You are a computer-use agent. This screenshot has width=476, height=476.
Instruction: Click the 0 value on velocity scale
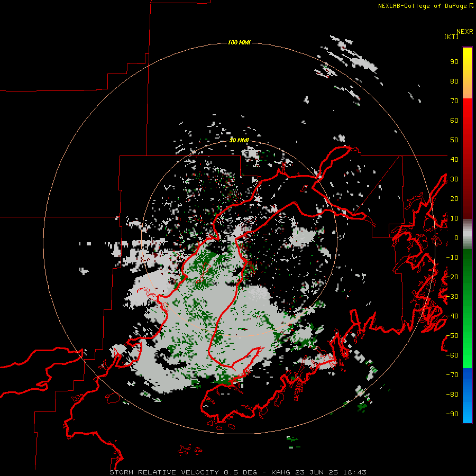[456, 237]
